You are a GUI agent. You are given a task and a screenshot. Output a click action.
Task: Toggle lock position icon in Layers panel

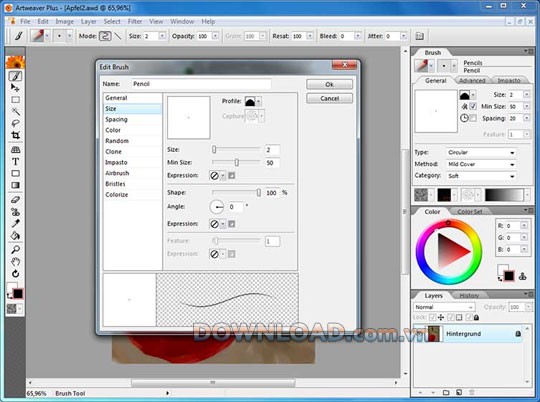441,317
